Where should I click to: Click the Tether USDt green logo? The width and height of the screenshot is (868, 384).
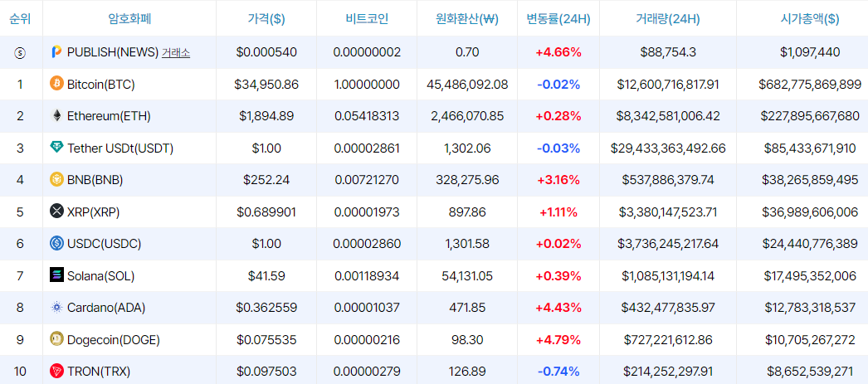pyautogui.click(x=56, y=148)
